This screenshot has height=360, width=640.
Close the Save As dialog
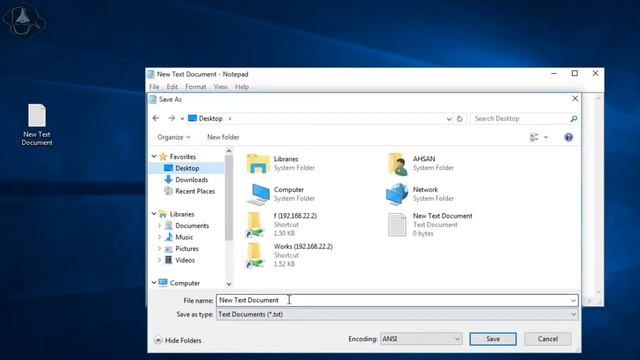pos(575,99)
